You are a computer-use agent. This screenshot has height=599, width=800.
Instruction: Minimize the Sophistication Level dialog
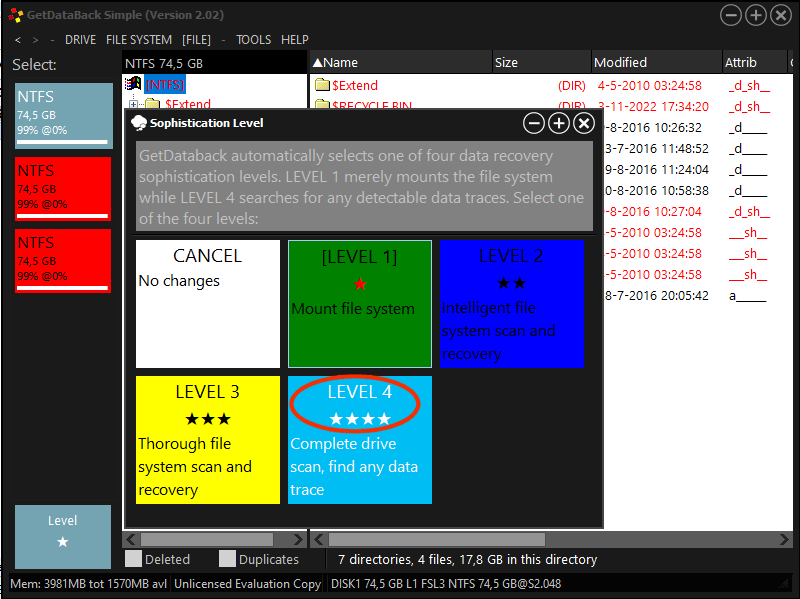[x=534, y=123]
